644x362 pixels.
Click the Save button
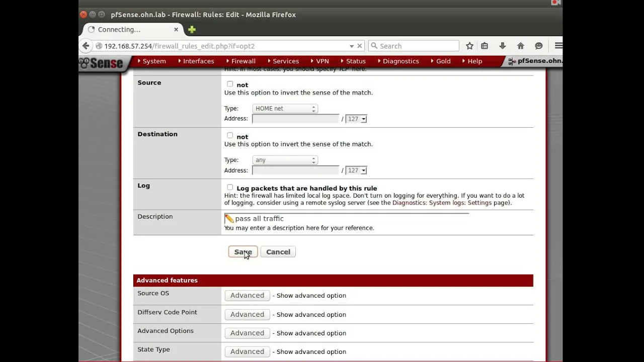(x=243, y=252)
